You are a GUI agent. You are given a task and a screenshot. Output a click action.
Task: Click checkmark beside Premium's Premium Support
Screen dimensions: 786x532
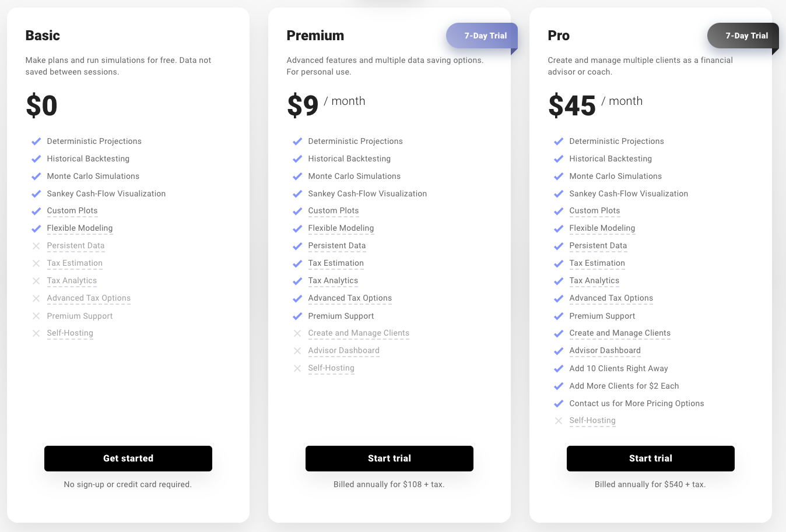click(x=297, y=316)
